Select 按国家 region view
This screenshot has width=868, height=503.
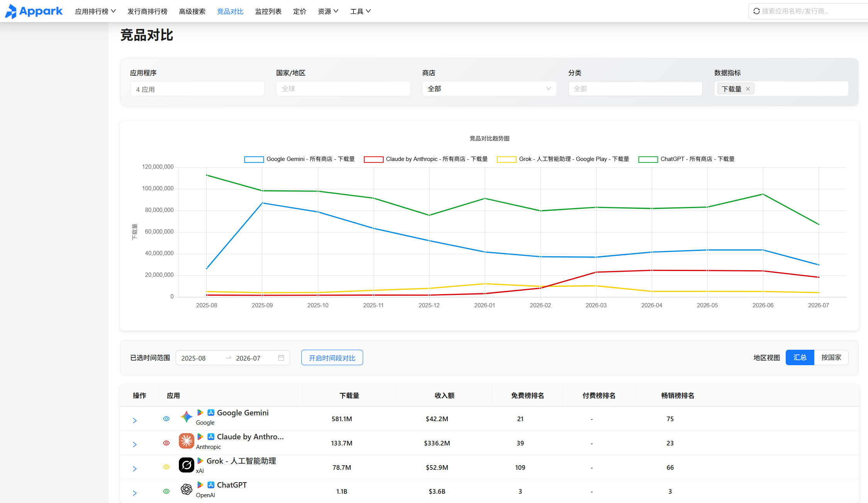(831, 357)
